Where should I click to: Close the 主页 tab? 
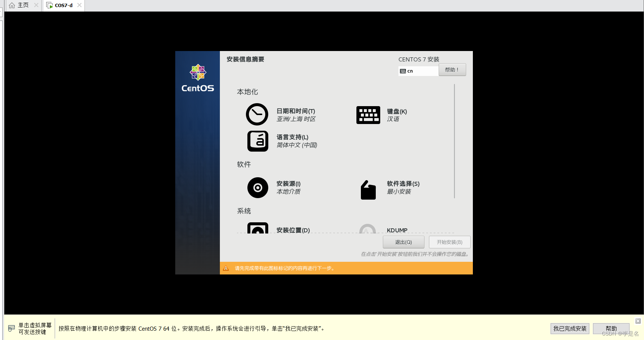[x=36, y=5]
